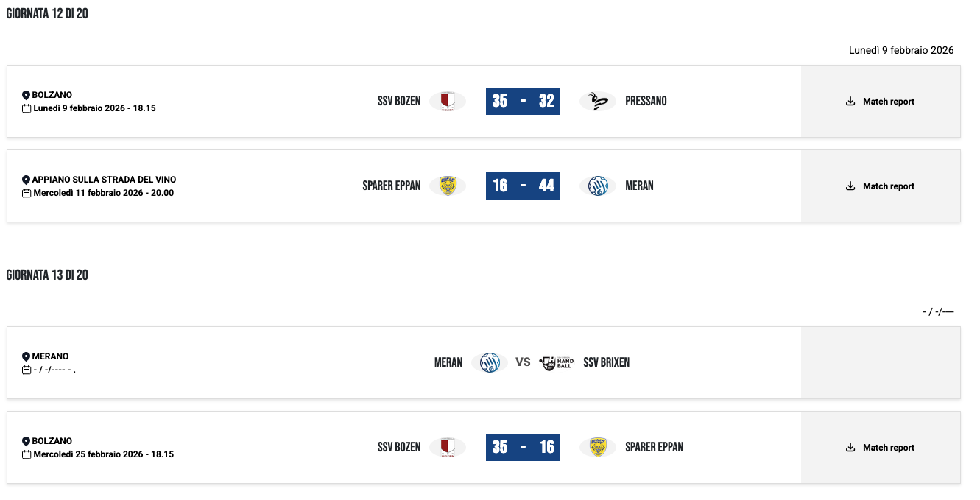Viewport: 980px width, 500px height.
Task: Click the Appiano sulla Strada del Vino location
Action: point(104,180)
